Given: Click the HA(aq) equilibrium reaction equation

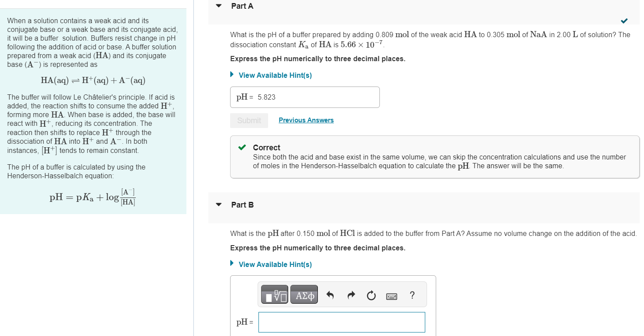Looking at the screenshot, I should 93,80.
